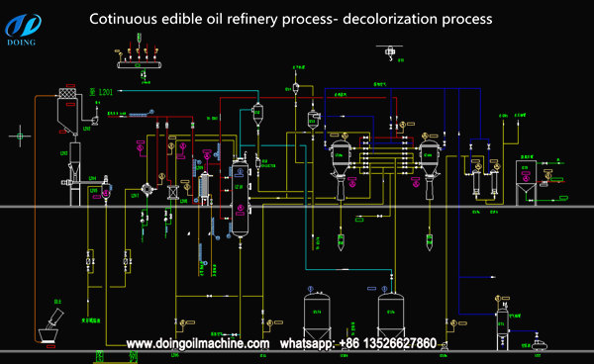
Task: Select the discharge cone below right leaf filter
Action: (430, 242)
